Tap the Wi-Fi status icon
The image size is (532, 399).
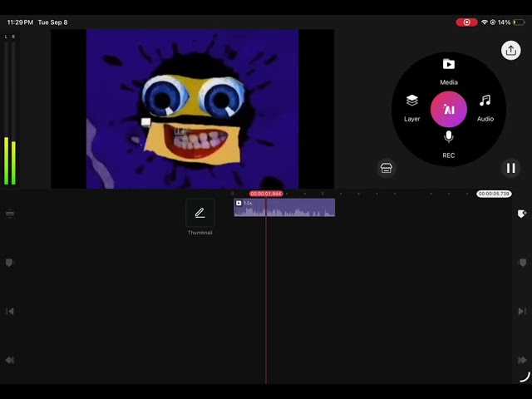click(x=485, y=22)
